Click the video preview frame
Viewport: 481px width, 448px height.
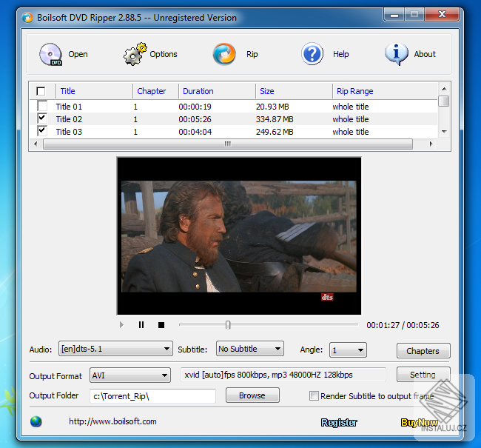pyautogui.click(x=239, y=235)
